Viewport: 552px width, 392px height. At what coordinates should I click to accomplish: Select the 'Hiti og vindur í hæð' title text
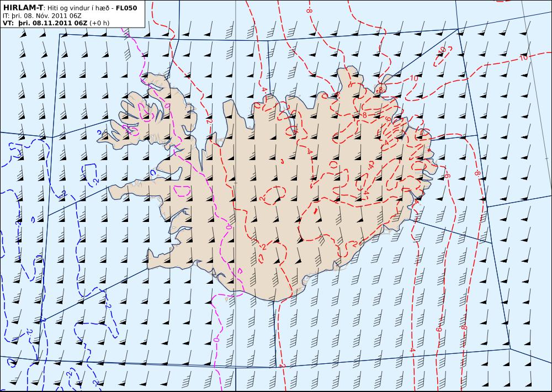(x=79, y=8)
